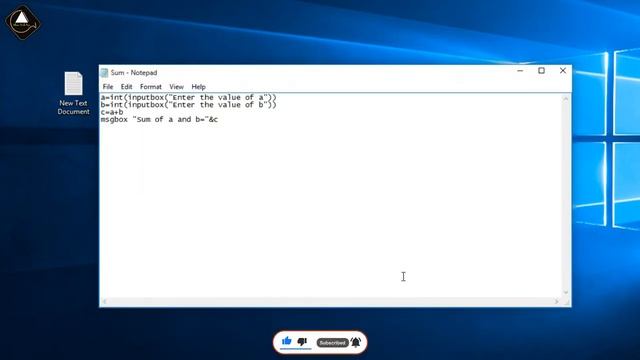Click the 'Sum - Notepad' window title
The width and height of the screenshot is (640, 360).
134,73
